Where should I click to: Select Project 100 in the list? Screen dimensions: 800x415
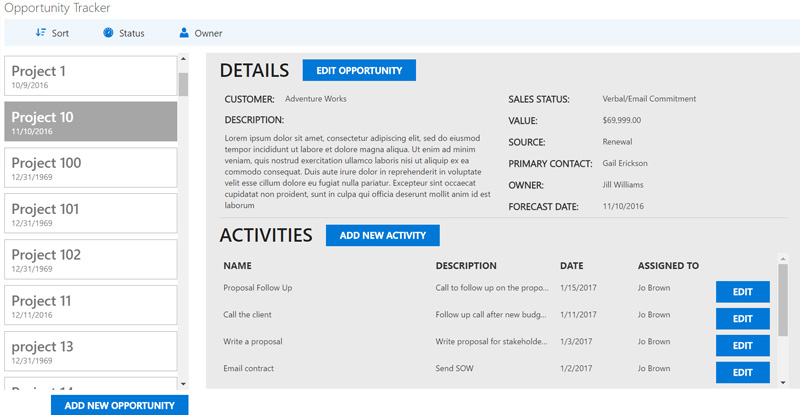click(91, 167)
